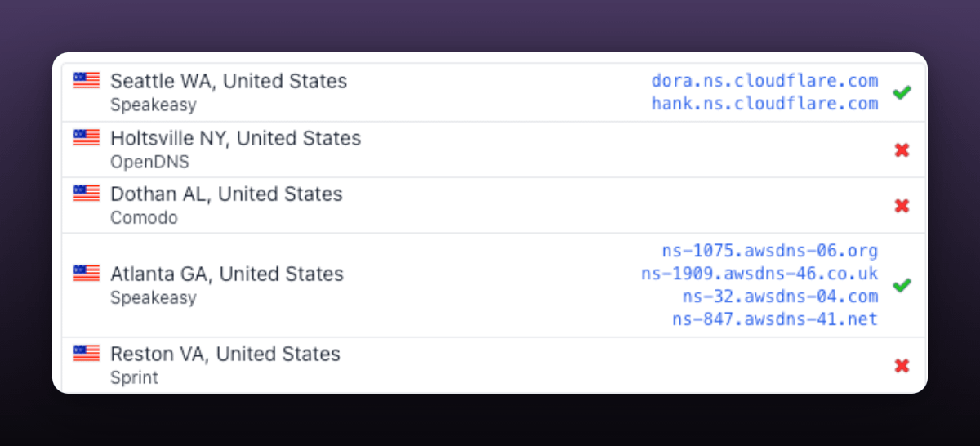Click the US flag beside Seattle WA

click(87, 80)
